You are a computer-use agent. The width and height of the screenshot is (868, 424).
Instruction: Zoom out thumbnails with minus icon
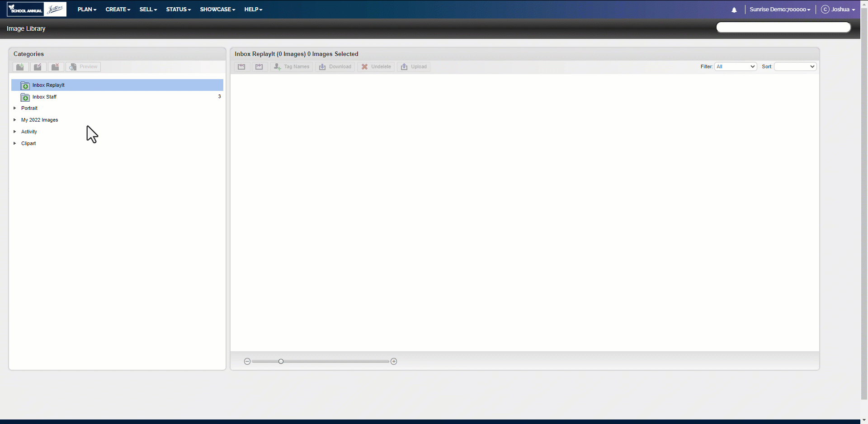click(x=247, y=362)
